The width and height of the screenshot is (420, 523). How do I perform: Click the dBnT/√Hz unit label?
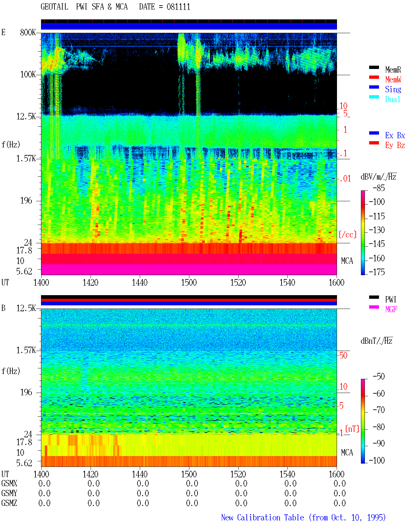(x=377, y=341)
